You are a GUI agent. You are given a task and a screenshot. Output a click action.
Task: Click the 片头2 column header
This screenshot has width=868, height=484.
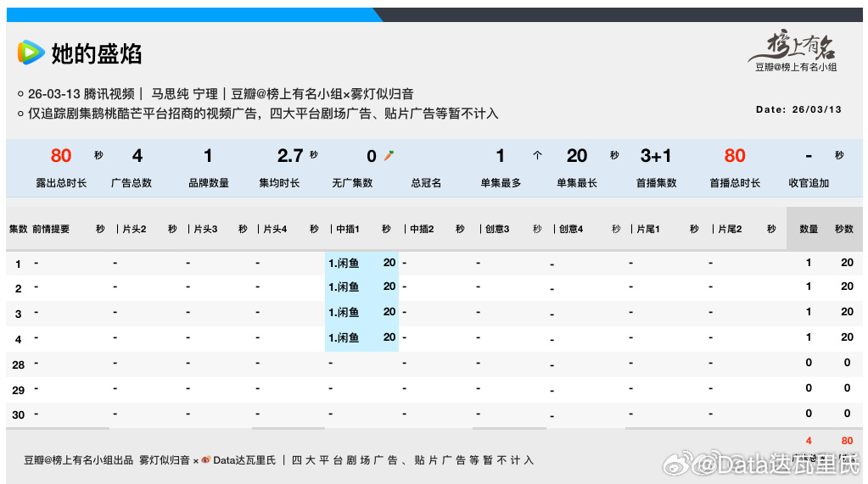[134, 229]
